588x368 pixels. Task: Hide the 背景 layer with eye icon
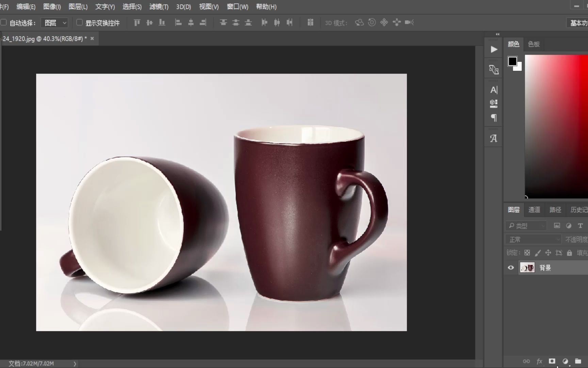pyautogui.click(x=511, y=268)
